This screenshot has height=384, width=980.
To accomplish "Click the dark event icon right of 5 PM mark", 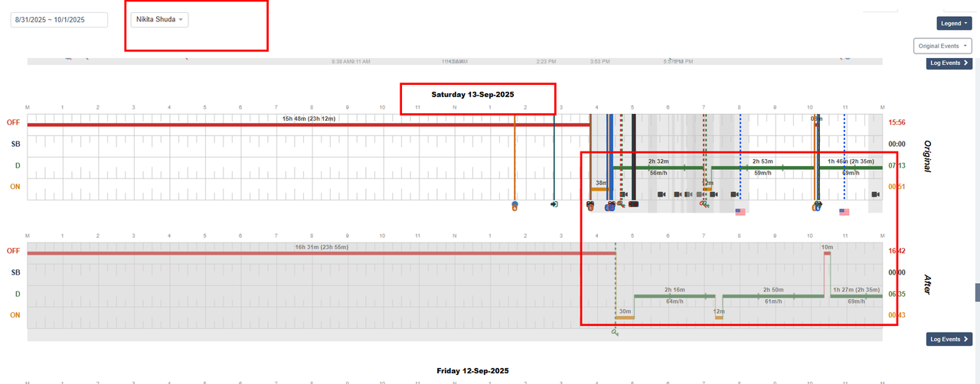I will tap(634, 205).
